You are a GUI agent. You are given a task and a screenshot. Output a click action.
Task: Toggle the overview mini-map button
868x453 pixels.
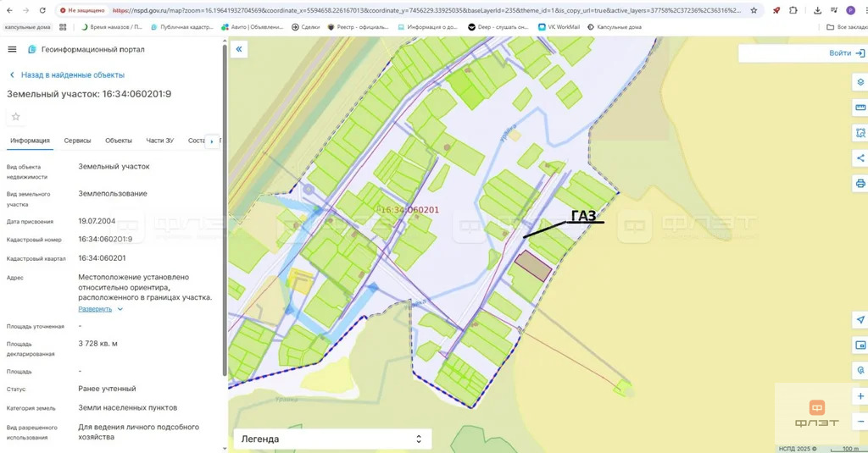[x=860, y=345]
